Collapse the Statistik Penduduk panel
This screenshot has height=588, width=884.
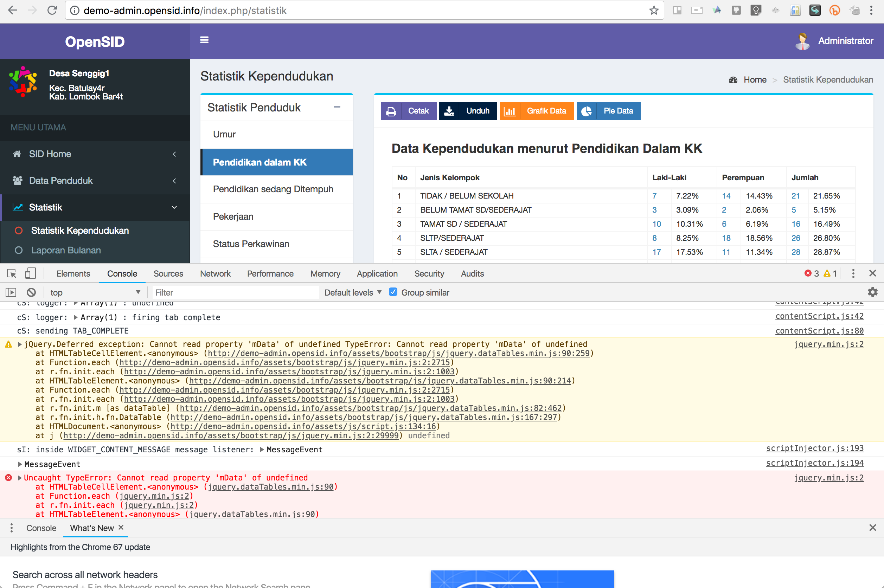(337, 107)
